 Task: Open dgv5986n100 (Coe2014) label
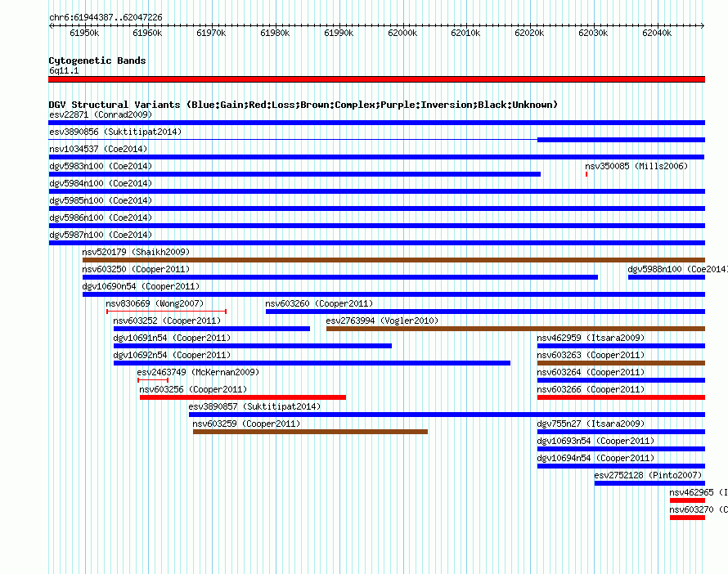101,217
